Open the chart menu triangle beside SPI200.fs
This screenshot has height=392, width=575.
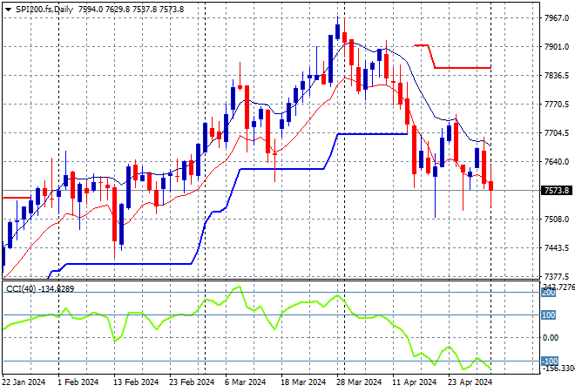8,10
